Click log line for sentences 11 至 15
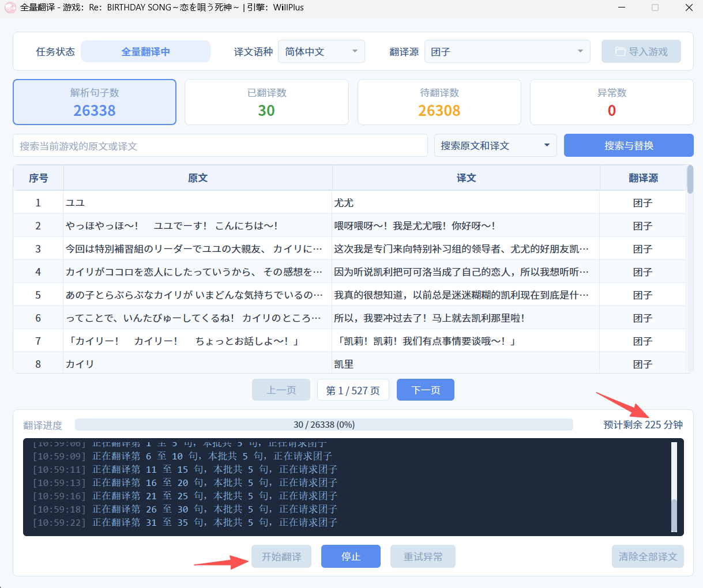This screenshot has width=703, height=588. pos(185,469)
